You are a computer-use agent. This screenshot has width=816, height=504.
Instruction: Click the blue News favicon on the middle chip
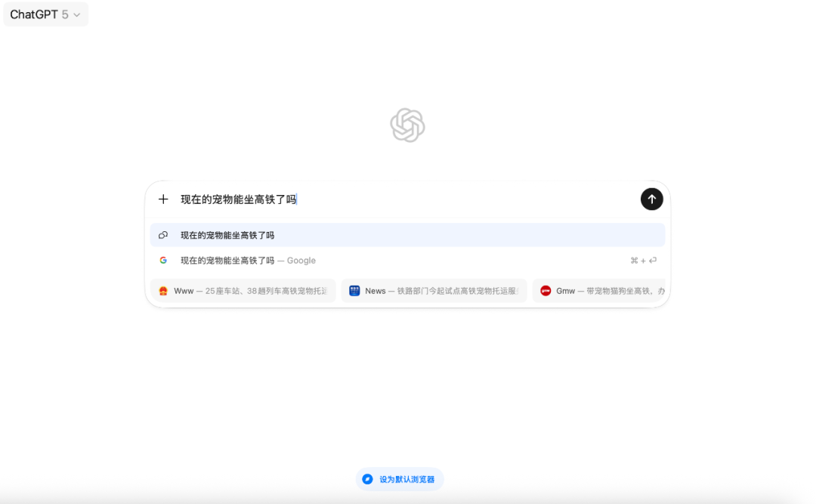[354, 290]
